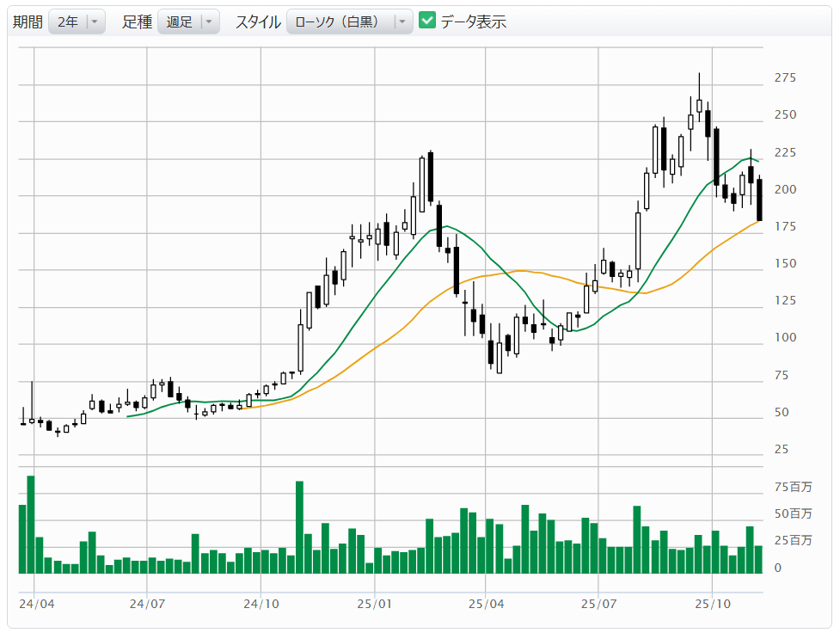840x633 pixels.
Task: Click the 75百万 volume axis label
Action: tap(793, 488)
